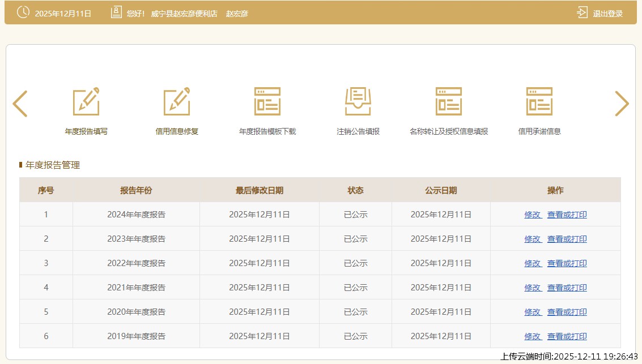Open 查看或打印 for 2023年年度报告
This screenshot has height=364, width=642.
[567, 239]
